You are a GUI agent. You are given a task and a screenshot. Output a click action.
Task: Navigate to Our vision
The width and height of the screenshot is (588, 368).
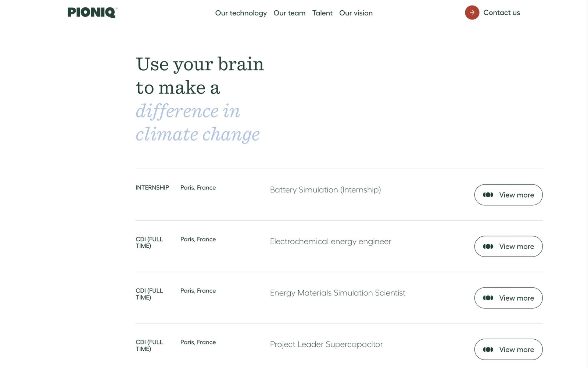pyautogui.click(x=356, y=13)
